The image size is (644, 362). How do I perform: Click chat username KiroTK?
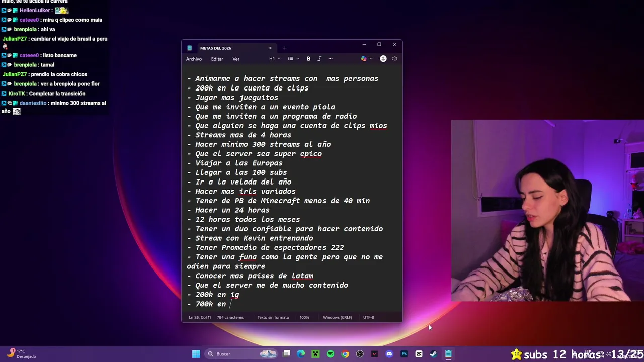(x=17, y=94)
